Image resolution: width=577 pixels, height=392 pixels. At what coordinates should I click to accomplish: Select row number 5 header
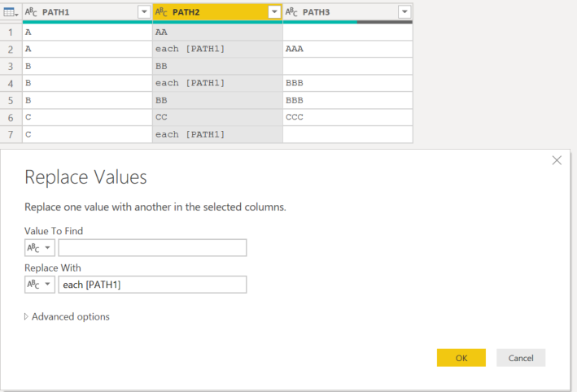(11, 100)
